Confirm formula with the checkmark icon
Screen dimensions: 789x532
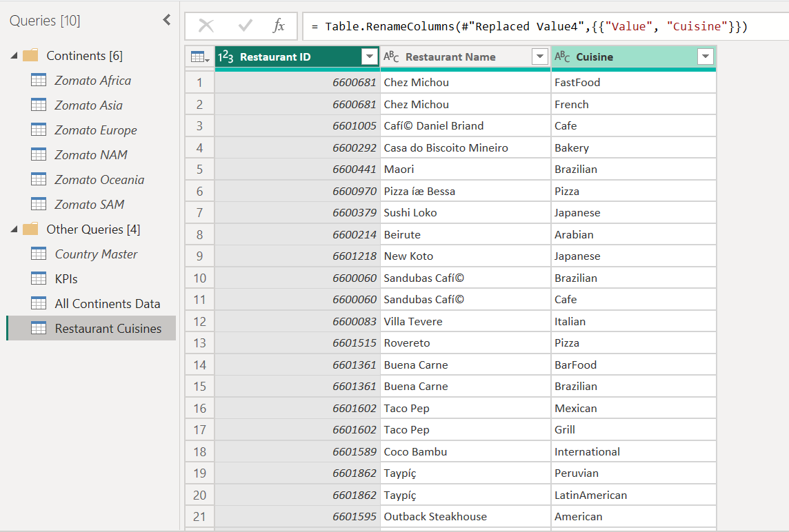coord(245,26)
